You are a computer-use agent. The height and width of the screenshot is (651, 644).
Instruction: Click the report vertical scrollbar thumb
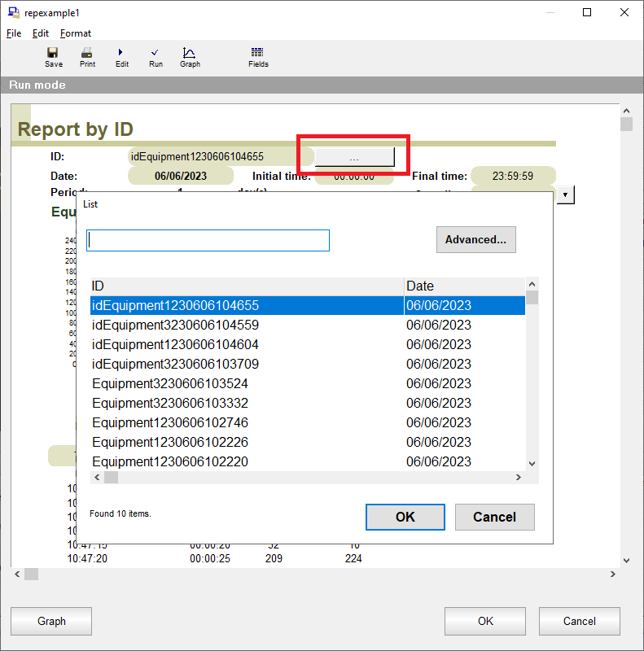pyautogui.click(x=627, y=125)
